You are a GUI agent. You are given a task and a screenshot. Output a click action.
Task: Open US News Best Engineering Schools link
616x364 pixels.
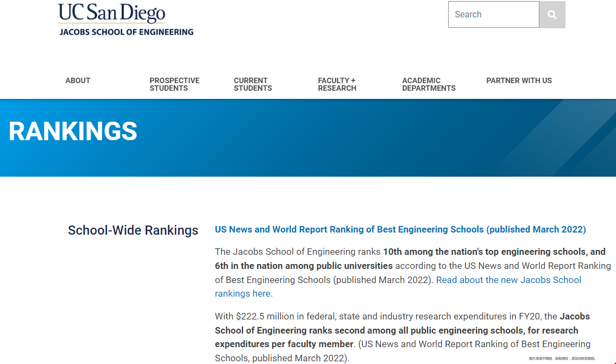[x=400, y=229]
